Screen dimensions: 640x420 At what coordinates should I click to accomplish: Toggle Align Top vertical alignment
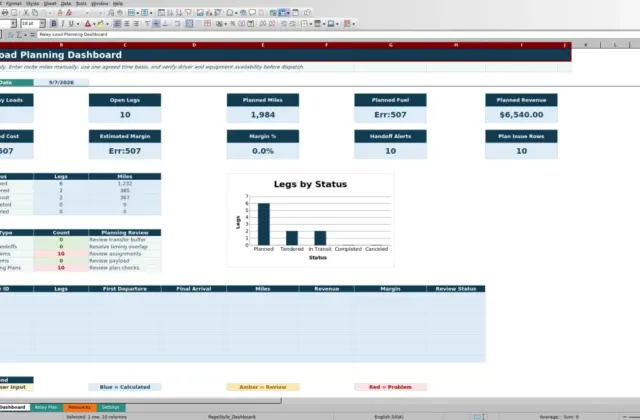147,24
